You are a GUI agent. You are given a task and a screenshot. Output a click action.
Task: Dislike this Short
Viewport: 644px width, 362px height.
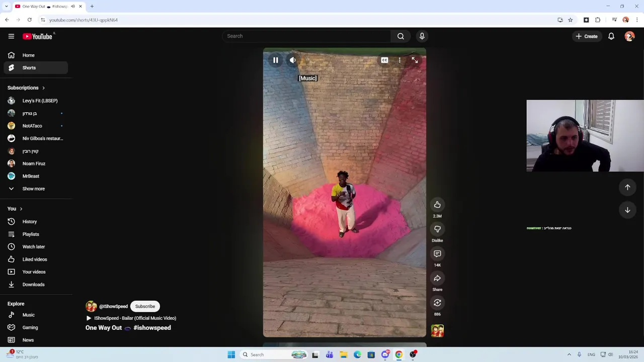click(x=437, y=229)
